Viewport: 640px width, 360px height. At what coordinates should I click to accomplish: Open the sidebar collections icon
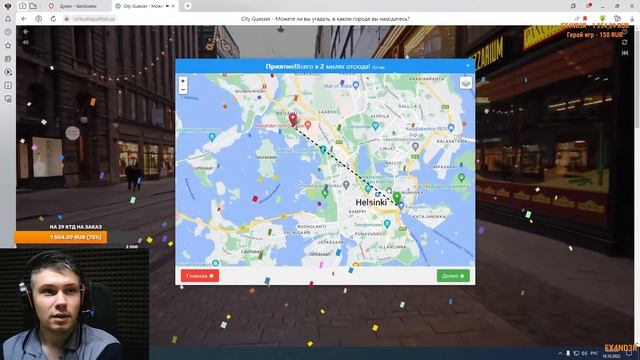pyautogui.click(x=8, y=59)
